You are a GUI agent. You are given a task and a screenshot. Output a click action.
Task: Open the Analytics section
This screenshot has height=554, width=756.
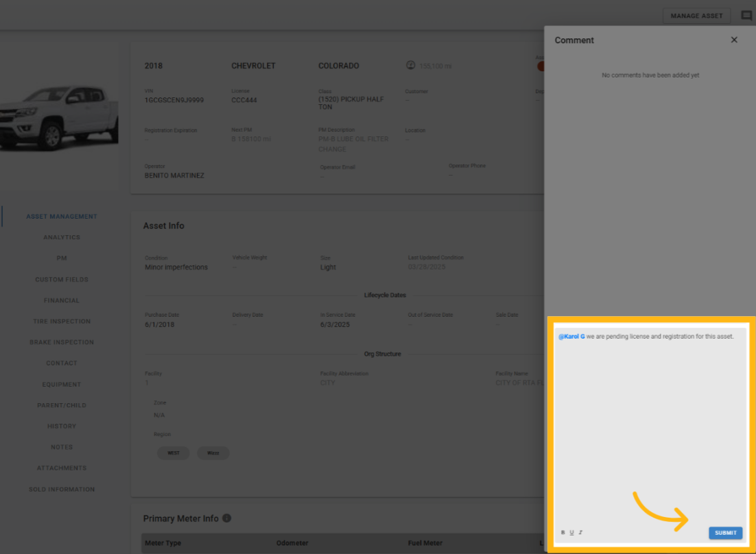click(62, 237)
